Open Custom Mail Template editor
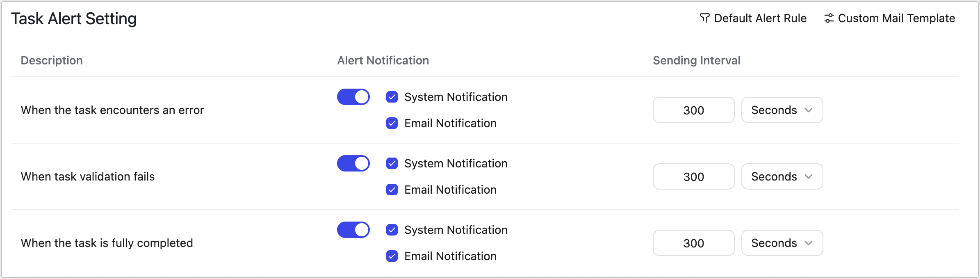Viewport: 980px width, 279px height. point(896,18)
